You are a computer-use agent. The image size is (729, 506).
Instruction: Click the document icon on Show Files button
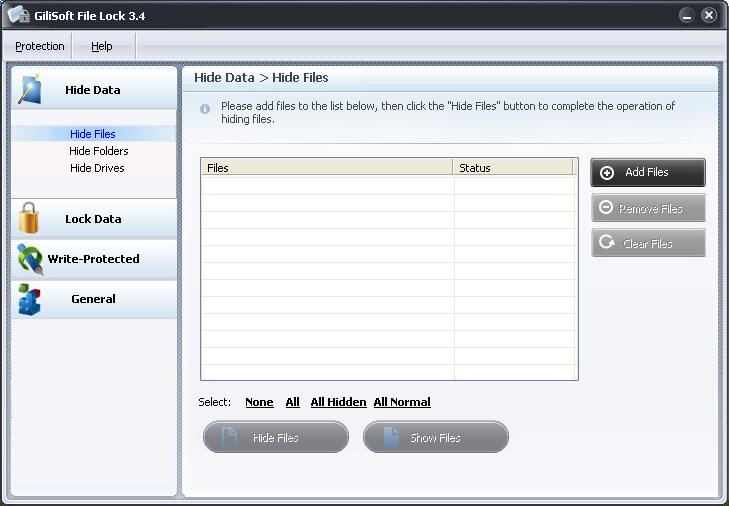coord(391,437)
